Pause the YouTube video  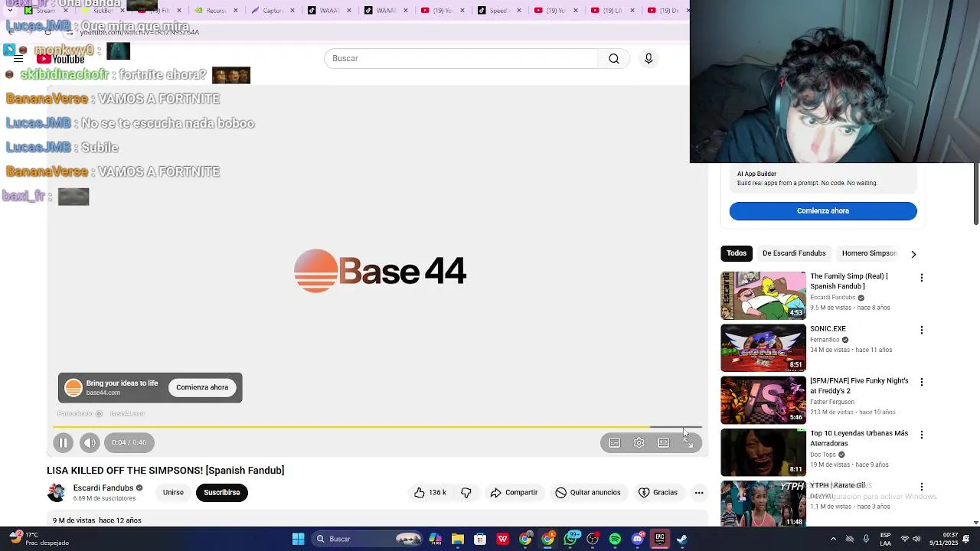pyautogui.click(x=64, y=442)
